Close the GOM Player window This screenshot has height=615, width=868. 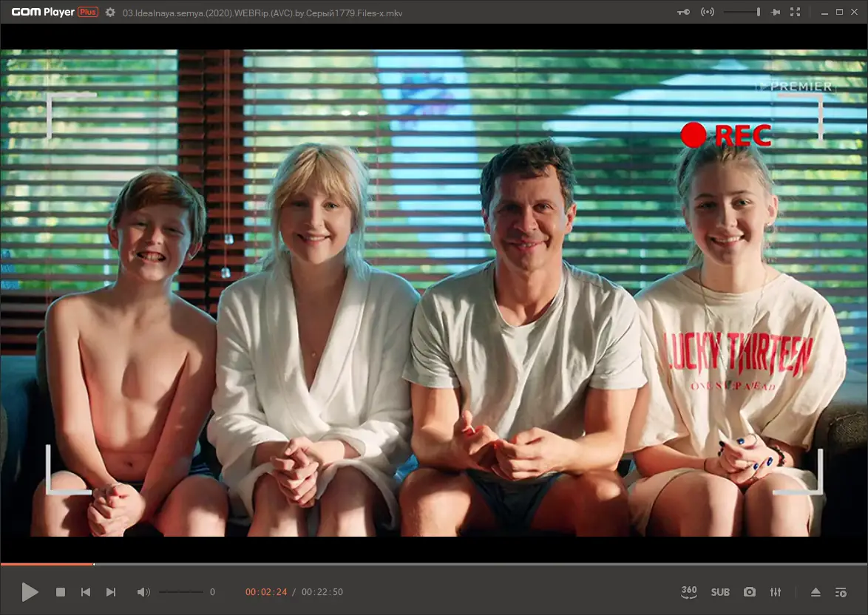(x=854, y=12)
